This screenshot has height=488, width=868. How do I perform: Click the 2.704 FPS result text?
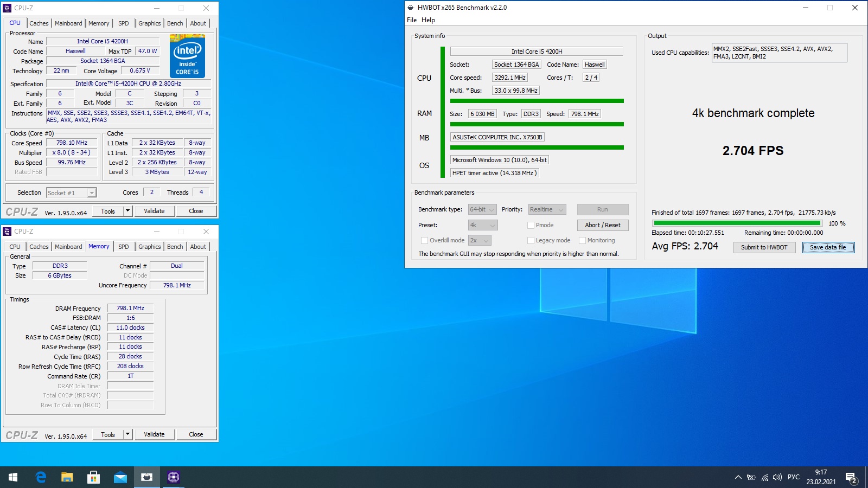753,151
